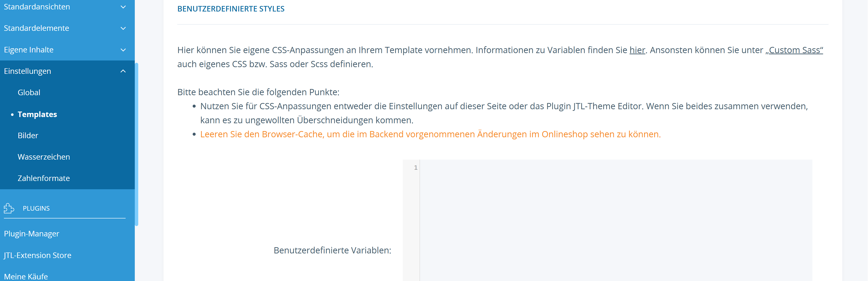Go to Wasserzeichen settings
This screenshot has height=281, width=868.
[x=44, y=157]
